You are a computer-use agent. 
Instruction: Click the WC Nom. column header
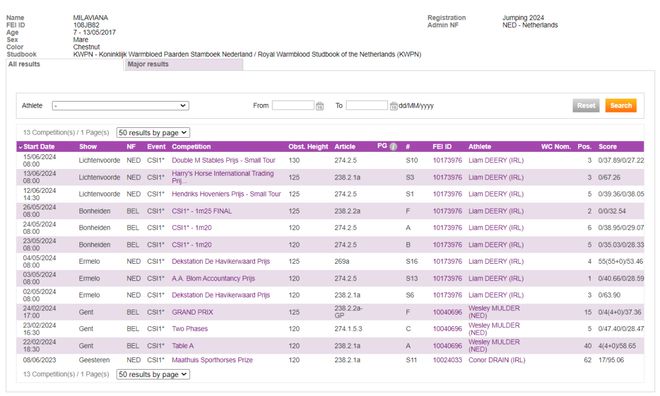(x=556, y=146)
